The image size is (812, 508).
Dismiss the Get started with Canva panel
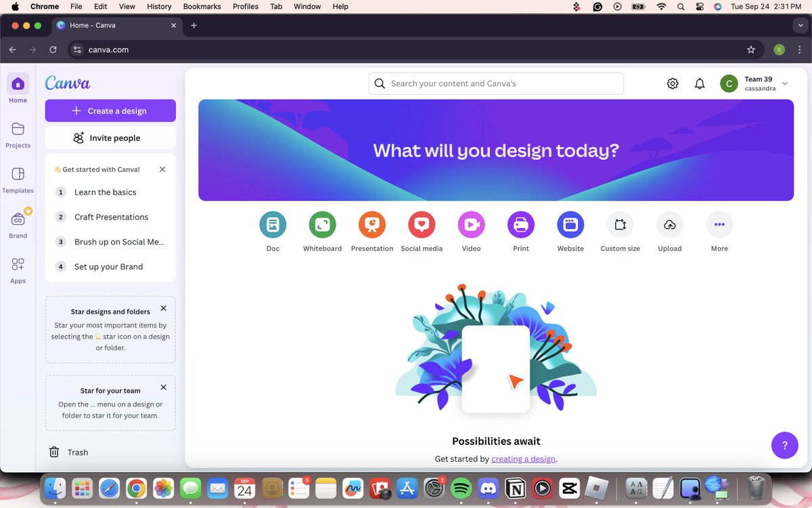click(162, 169)
